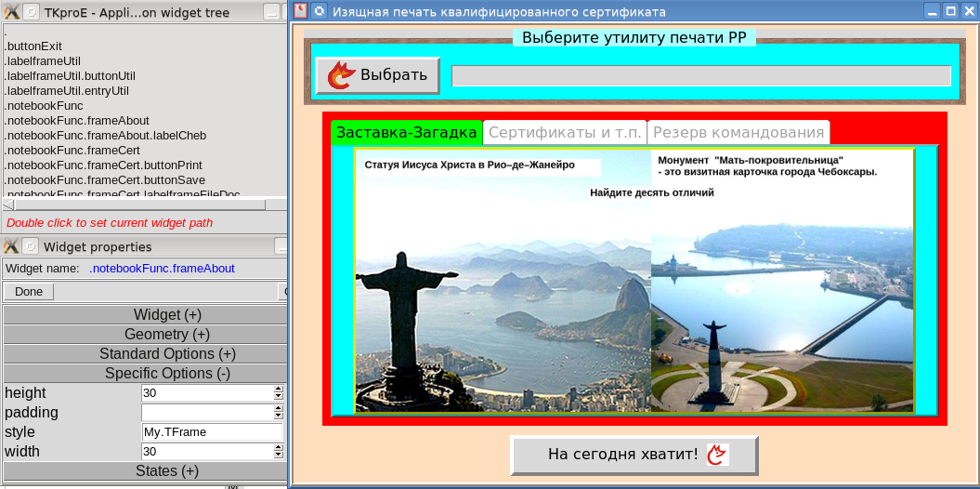Click the red flame icon on На сегодня хватит button
This screenshot has height=489, width=980.
tap(717, 455)
